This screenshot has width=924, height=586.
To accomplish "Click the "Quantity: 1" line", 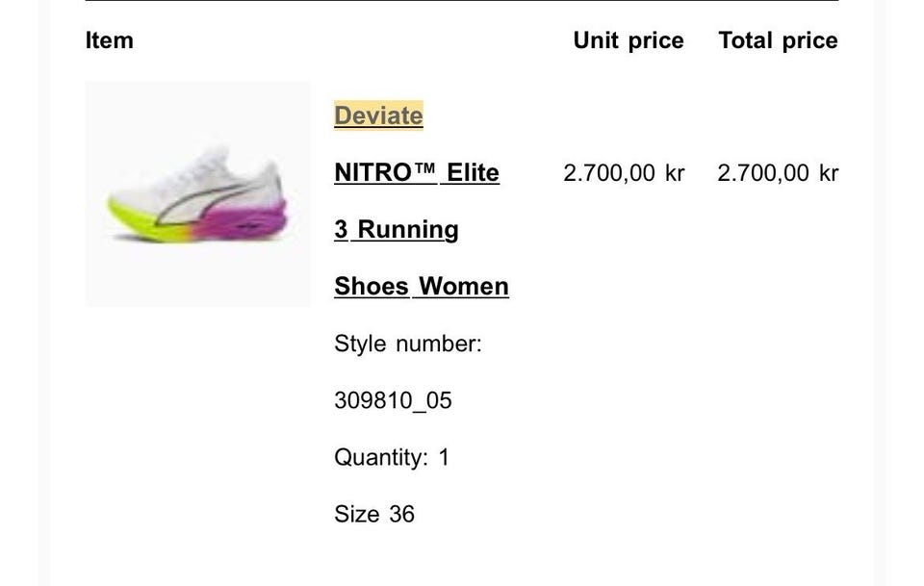I will (392, 457).
